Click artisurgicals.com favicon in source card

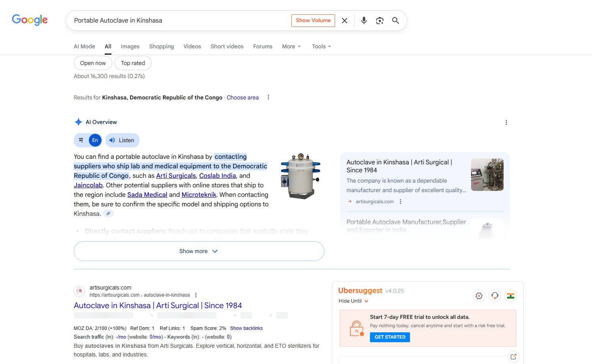350,202
